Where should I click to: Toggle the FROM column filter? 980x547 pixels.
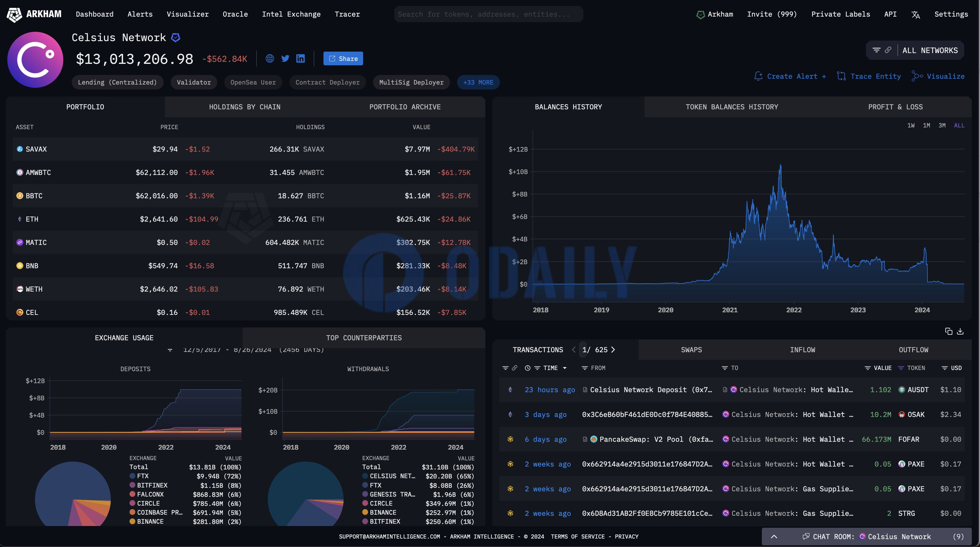click(585, 368)
